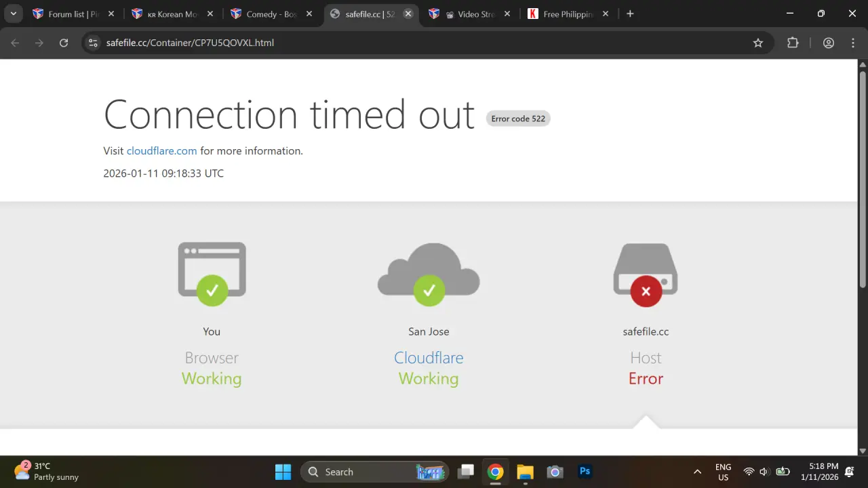
Task: Open Photoshop from the taskbar
Action: [585, 472]
